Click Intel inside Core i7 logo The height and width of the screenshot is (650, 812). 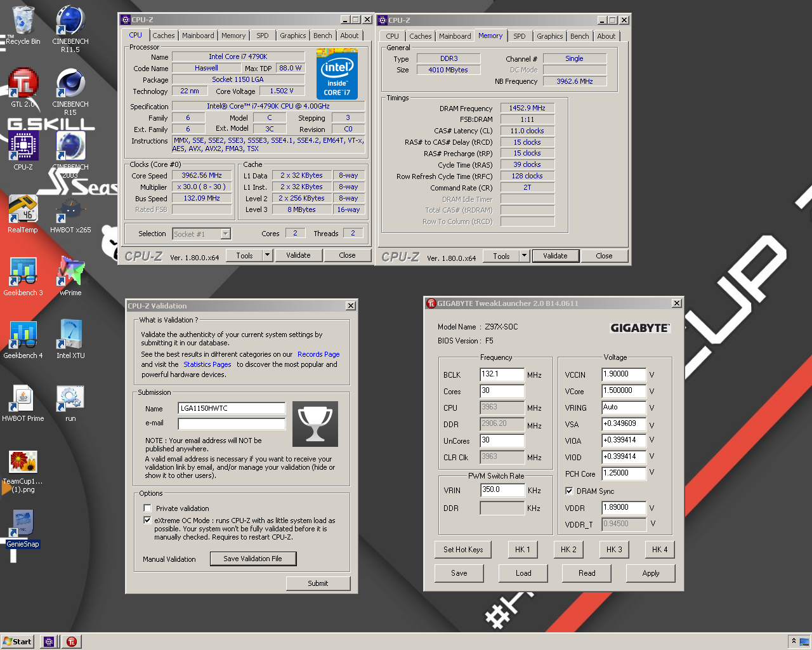(x=337, y=74)
